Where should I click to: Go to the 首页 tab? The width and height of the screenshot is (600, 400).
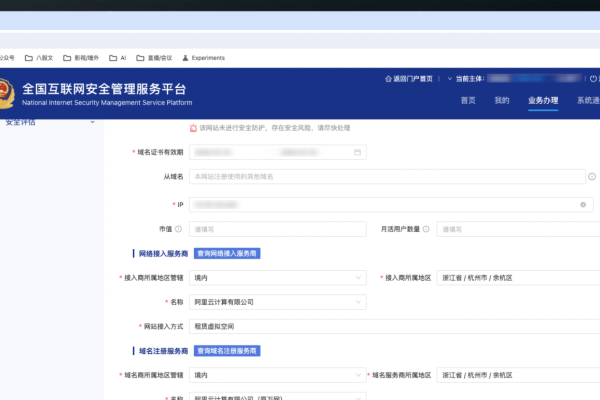pos(468,100)
